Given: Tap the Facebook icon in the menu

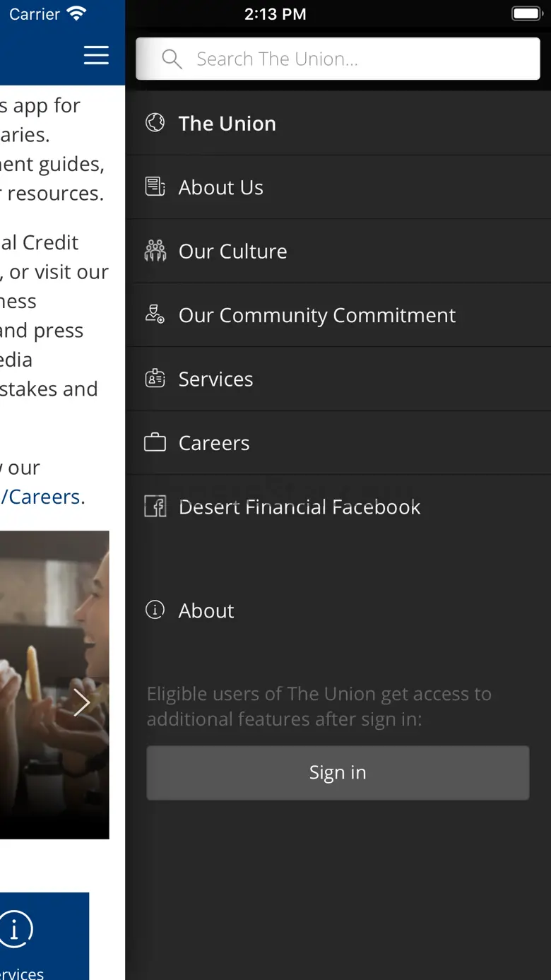Looking at the screenshot, I should [x=155, y=507].
